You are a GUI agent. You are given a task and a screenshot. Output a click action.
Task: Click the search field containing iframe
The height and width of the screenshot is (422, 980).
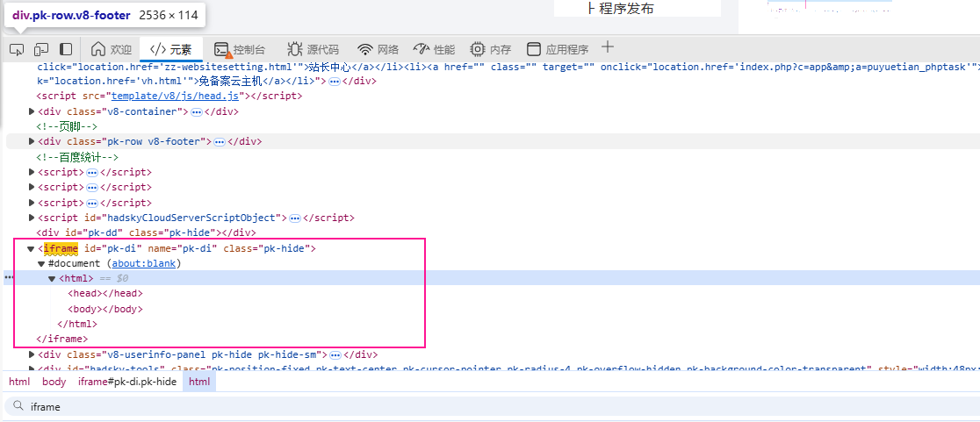pos(491,406)
